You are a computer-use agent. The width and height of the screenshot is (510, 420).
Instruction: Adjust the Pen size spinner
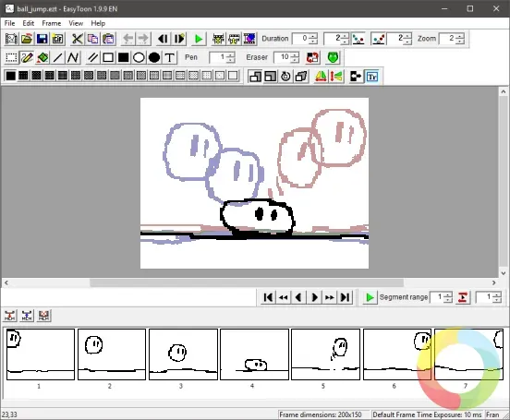point(230,57)
